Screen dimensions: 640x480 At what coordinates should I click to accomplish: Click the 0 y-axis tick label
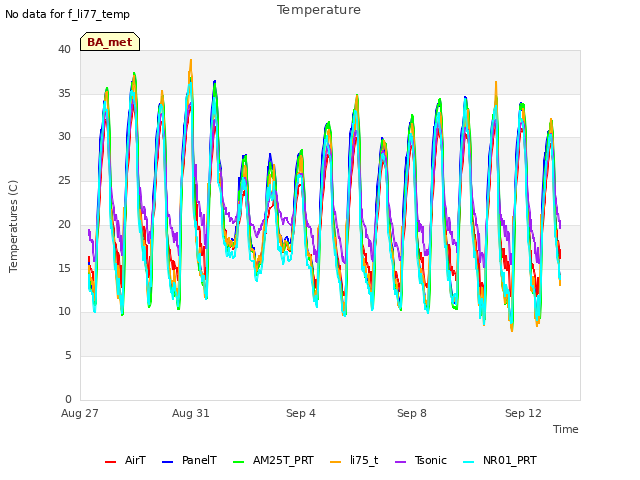click(68, 399)
